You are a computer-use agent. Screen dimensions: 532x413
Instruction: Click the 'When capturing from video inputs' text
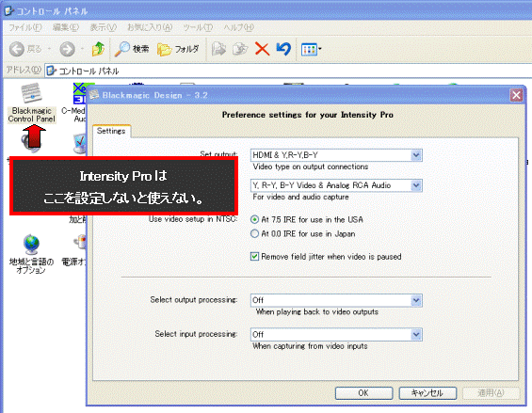(x=310, y=346)
